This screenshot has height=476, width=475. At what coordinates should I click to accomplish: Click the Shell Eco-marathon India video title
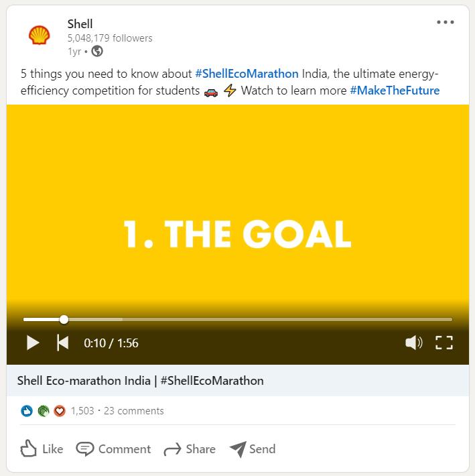click(x=140, y=381)
